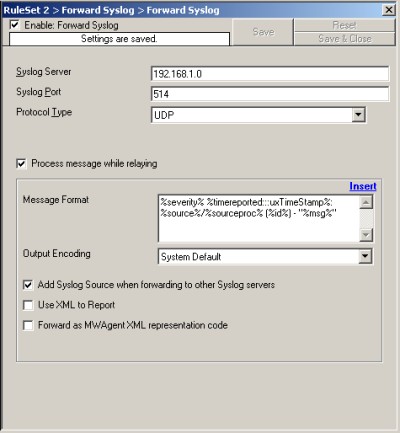Check Forward as MWAgent XML representation code
This screenshot has width=400, height=433.
point(28,325)
